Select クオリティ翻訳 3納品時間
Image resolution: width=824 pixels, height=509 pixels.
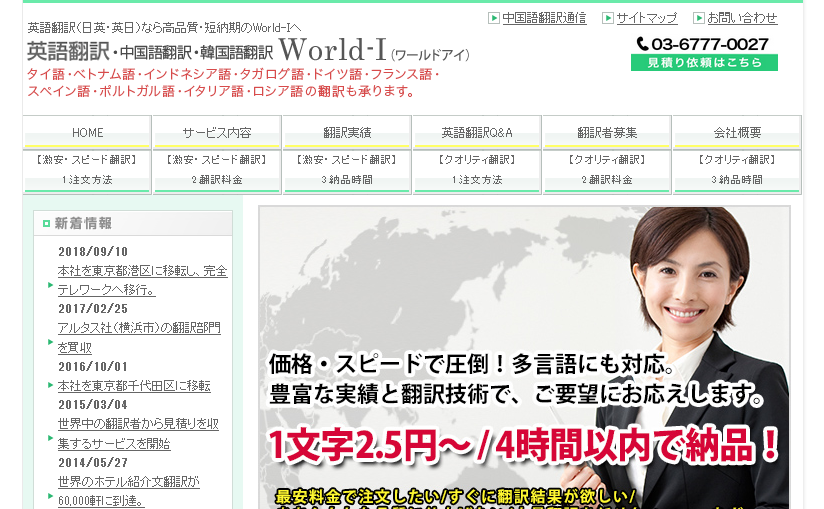[737, 171]
